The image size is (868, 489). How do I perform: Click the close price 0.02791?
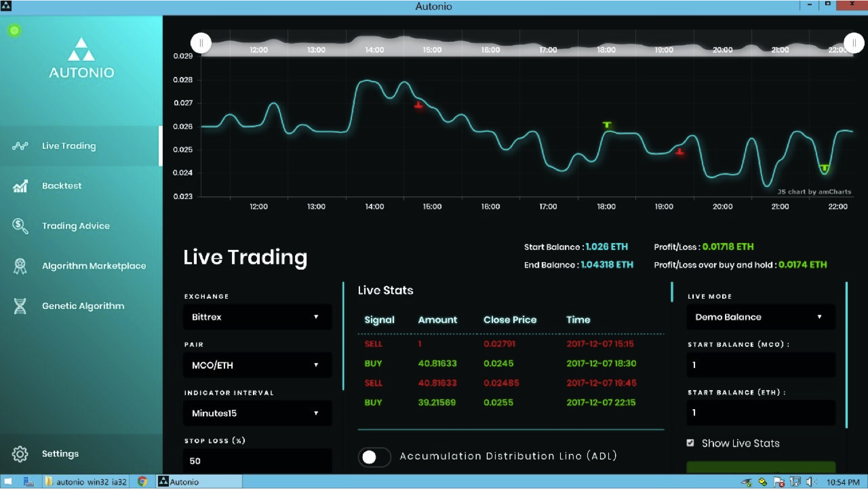(x=499, y=344)
